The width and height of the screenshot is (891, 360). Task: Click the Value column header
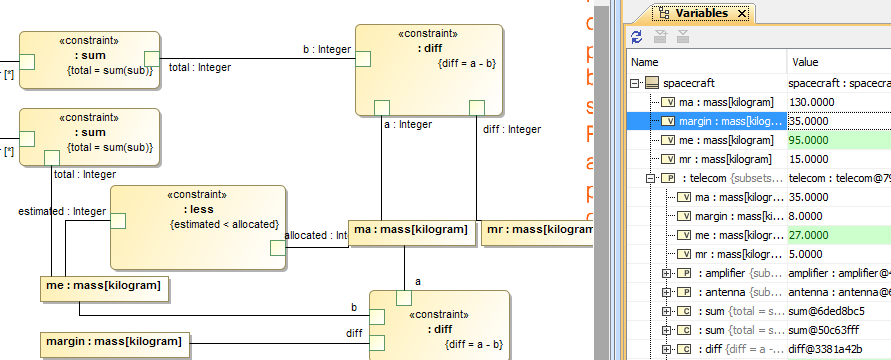click(839, 62)
